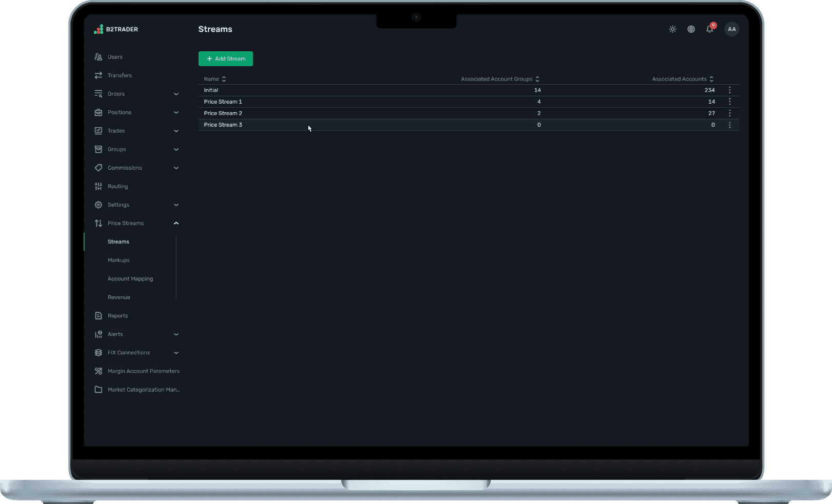The height and width of the screenshot is (504, 832).
Task: Click the Price Streams up-down arrows icon
Action: [98, 223]
